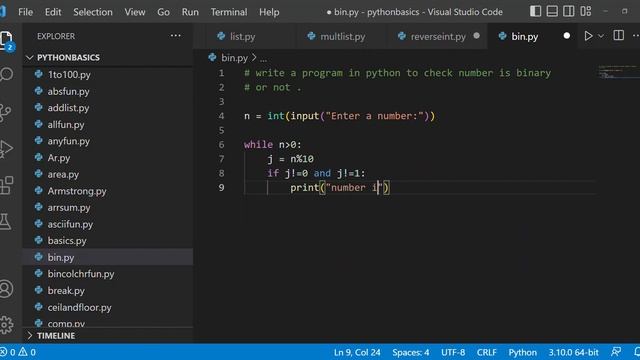Open the File menu
The width and height of the screenshot is (640, 360).
tap(25, 12)
